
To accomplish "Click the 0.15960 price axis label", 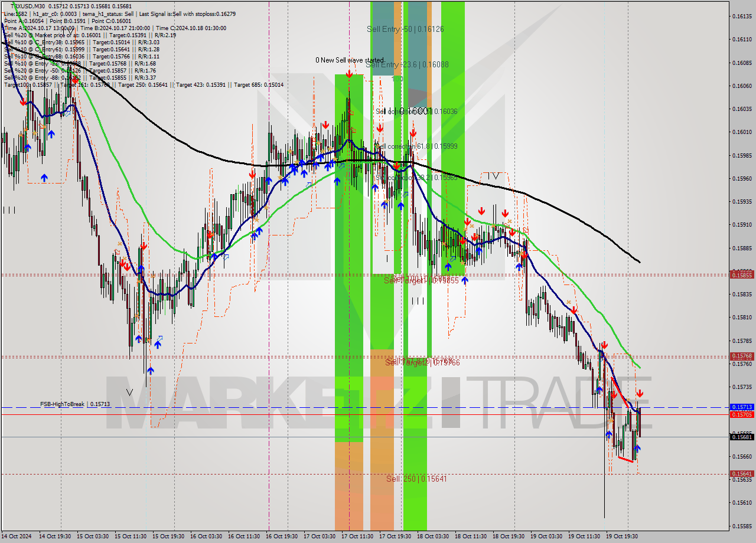I will pyautogui.click(x=742, y=178).
